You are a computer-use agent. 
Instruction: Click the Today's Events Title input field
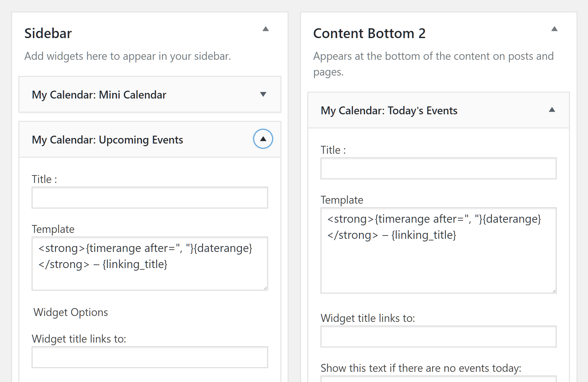[x=438, y=169]
